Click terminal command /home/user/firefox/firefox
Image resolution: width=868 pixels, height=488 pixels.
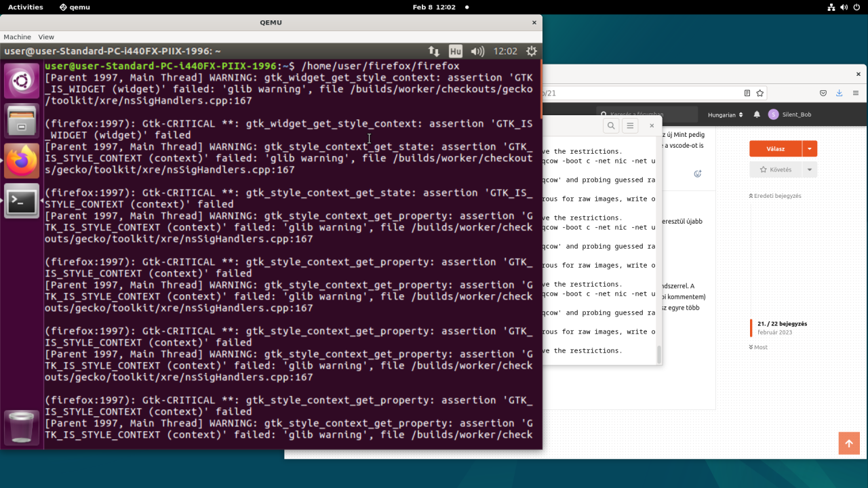point(380,66)
